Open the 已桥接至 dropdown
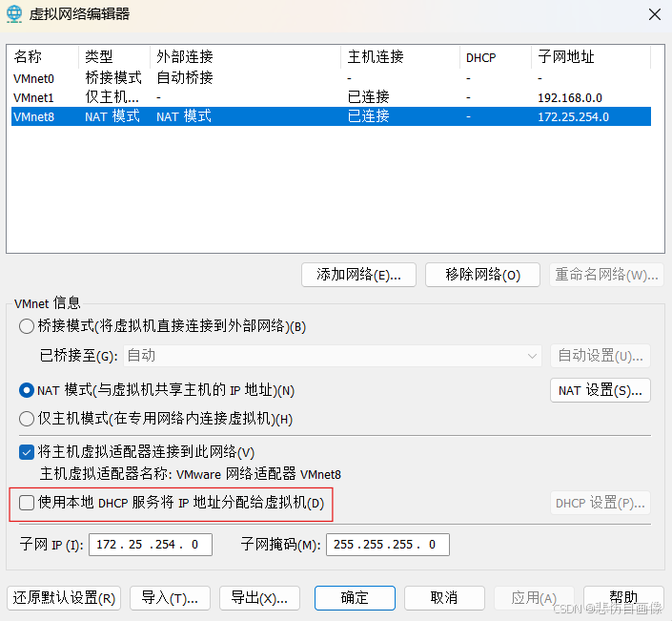Screen dimensions: 672x621 pos(333,356)
